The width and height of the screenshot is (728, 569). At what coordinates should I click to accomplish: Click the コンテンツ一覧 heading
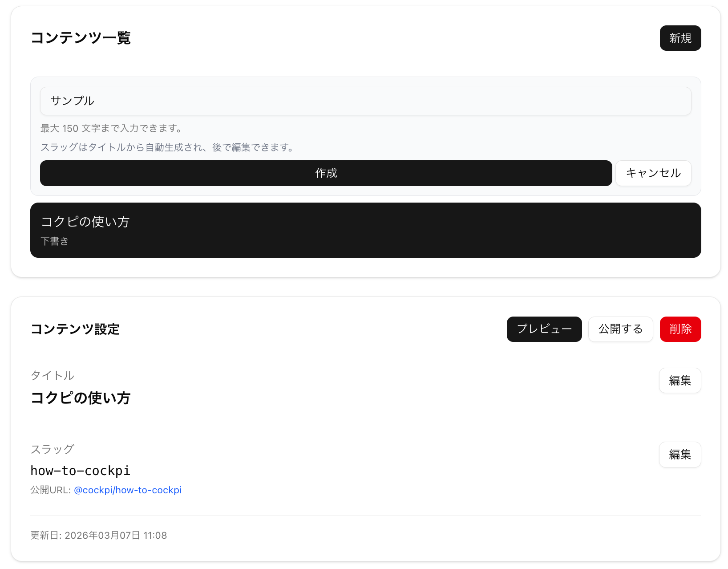click(x=81, y=38)
